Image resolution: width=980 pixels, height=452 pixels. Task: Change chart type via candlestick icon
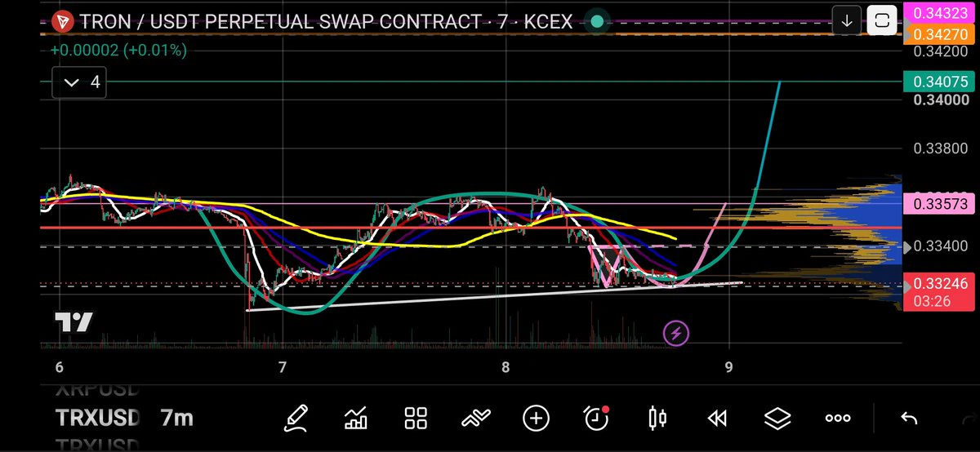(x=657, y=419)
